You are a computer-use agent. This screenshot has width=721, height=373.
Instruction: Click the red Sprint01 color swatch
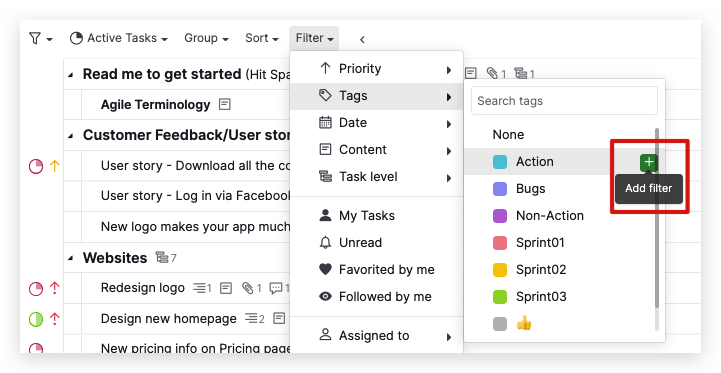(x=500, y=243)
